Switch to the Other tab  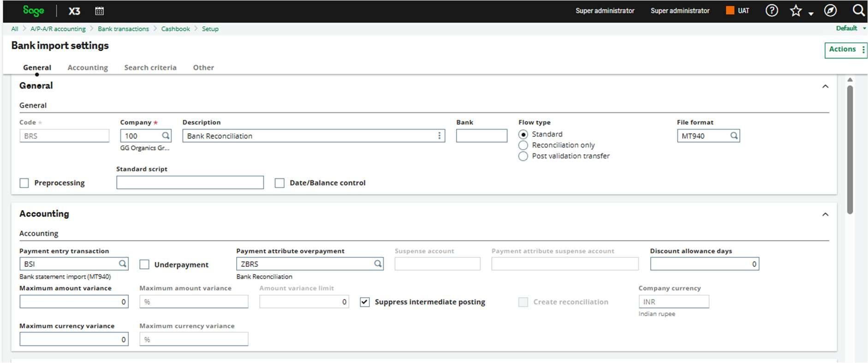pos(203,68)
